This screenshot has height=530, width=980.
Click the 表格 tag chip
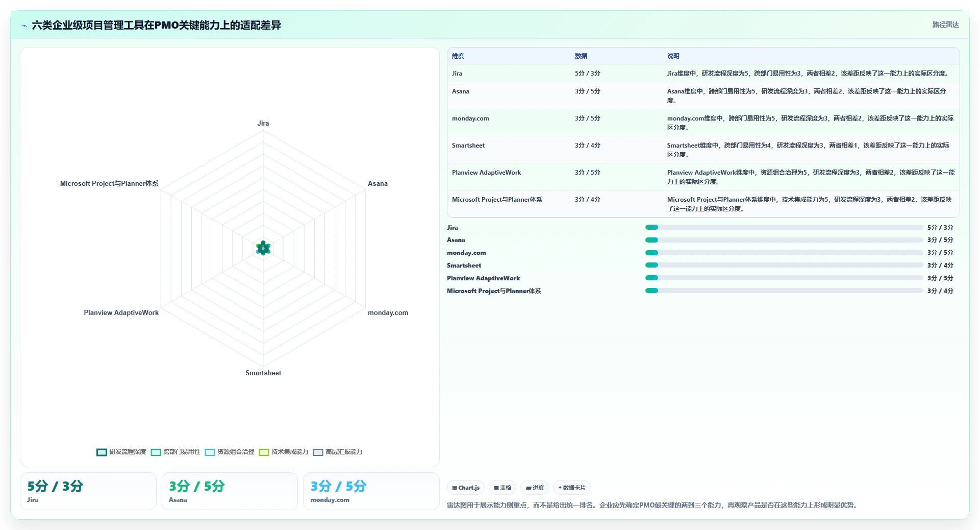(x=502, y=488)
